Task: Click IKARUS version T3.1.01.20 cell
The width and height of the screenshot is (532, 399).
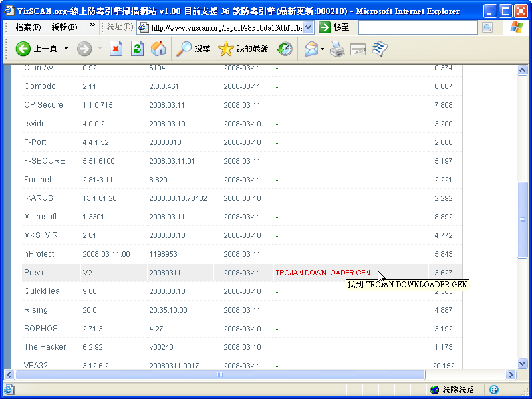Action: (99, 198)
